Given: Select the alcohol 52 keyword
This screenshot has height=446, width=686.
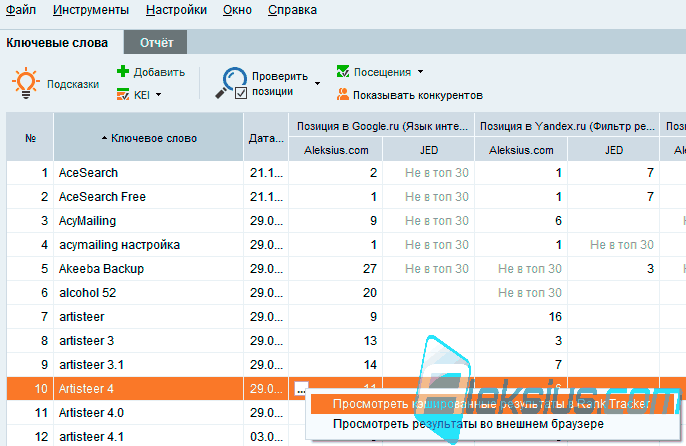Looking at the screenshot, I should (88, 293).
